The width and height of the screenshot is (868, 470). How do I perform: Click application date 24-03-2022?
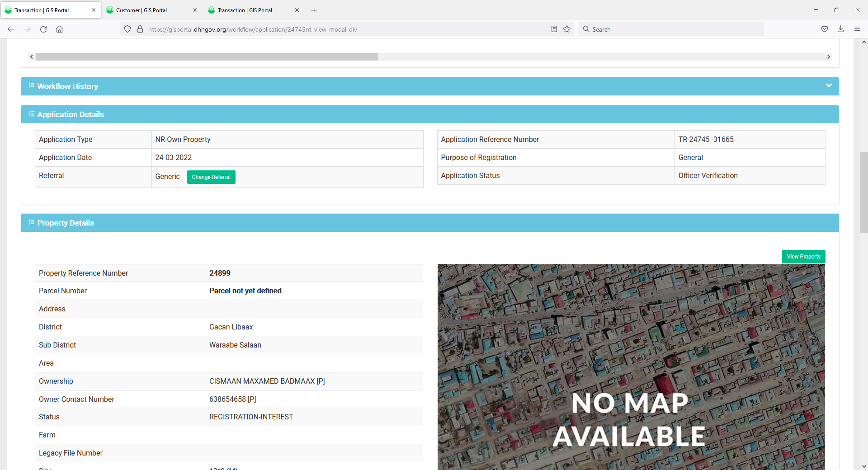click(x=173, y=157)
